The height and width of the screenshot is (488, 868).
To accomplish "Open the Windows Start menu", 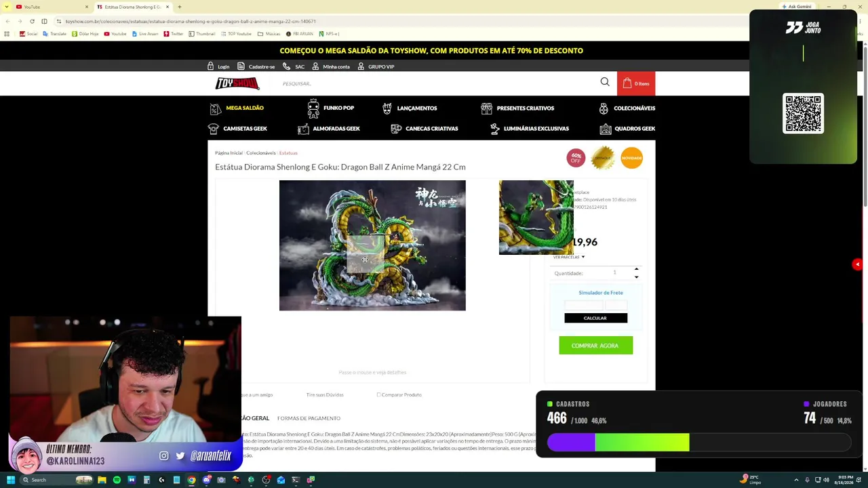I will [10, 480].
